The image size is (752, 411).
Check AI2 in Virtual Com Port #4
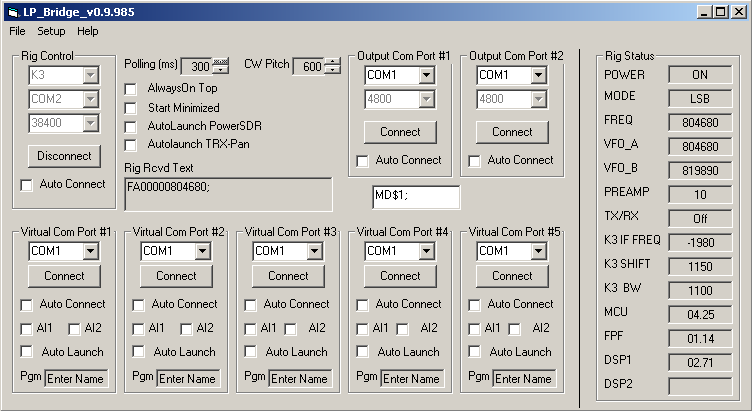point(402,329)
